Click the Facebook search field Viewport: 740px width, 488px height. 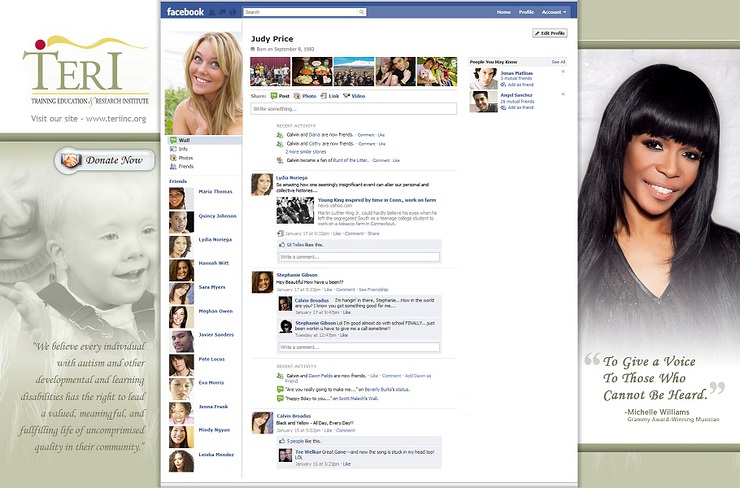point(304,12)
